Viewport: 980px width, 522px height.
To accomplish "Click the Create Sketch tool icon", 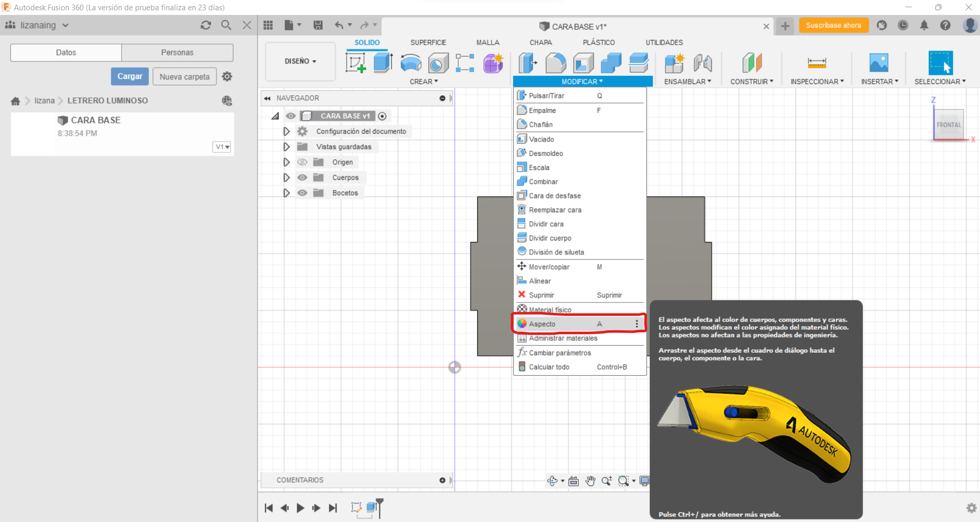I will [x=356, y=63].
